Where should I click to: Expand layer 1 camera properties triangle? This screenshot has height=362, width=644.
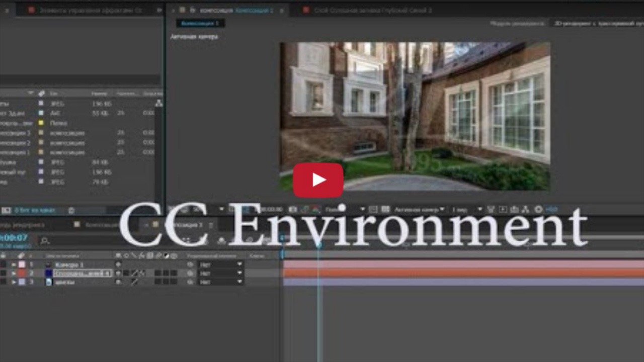click(14, 264)
